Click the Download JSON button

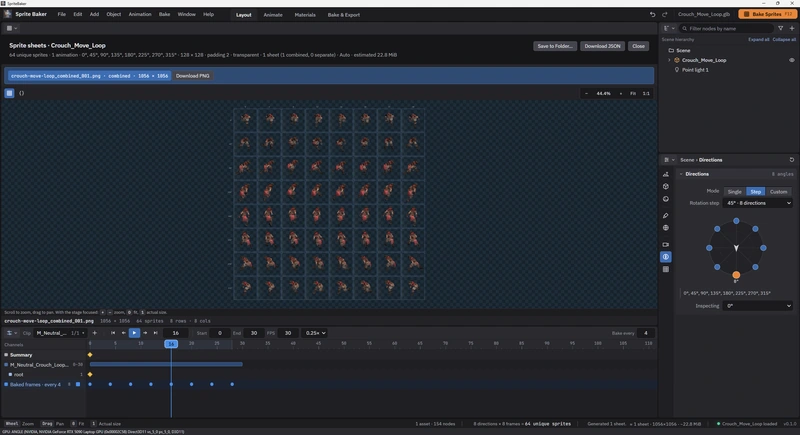pyautogui.click(x=602, y=46)
